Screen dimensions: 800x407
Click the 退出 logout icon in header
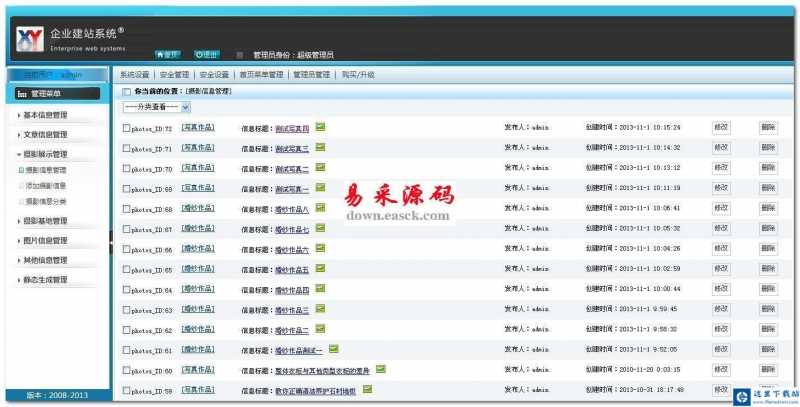click(x=207, y=55)
